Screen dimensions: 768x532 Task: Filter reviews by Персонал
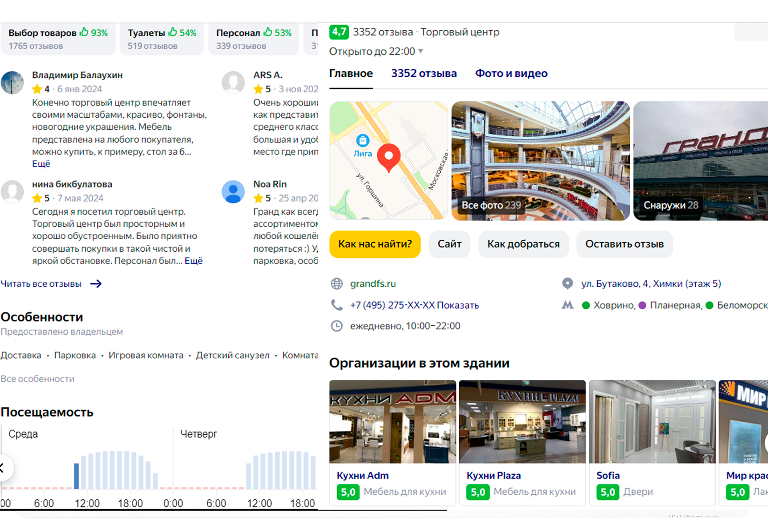pyautogui.click(x=254, y=39)
